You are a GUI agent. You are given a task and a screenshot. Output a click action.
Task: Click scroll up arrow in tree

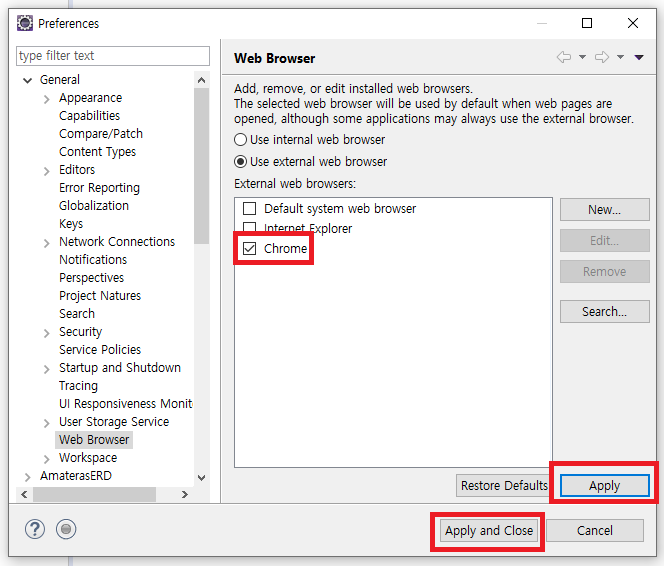coord(202,80)
